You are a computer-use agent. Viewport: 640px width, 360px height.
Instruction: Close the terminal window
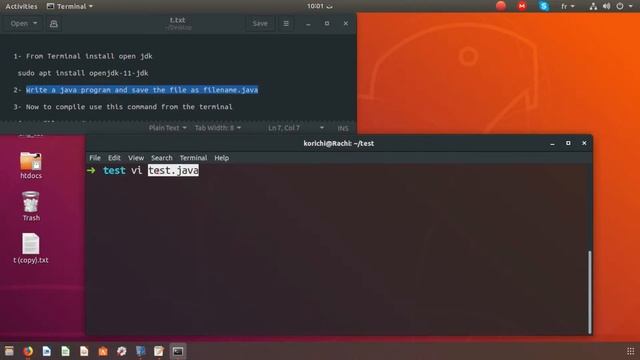[584, 143]
